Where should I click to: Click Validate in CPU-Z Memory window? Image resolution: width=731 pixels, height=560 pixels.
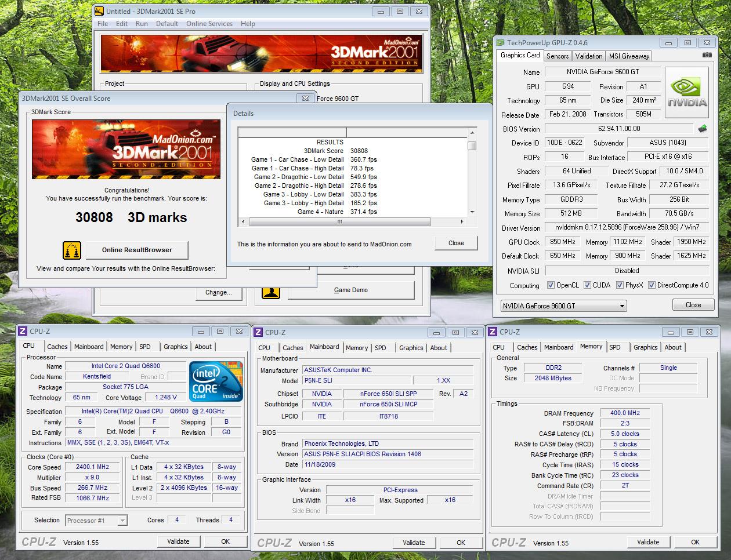(648, 542)
